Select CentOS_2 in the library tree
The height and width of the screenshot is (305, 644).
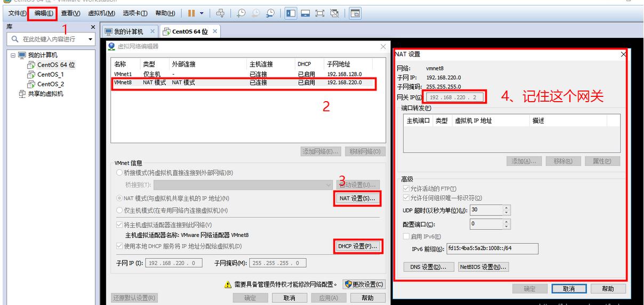50,84
